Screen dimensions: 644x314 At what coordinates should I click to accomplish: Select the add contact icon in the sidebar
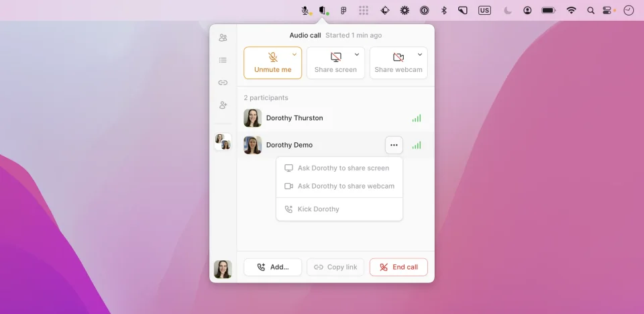coord(223,105)
